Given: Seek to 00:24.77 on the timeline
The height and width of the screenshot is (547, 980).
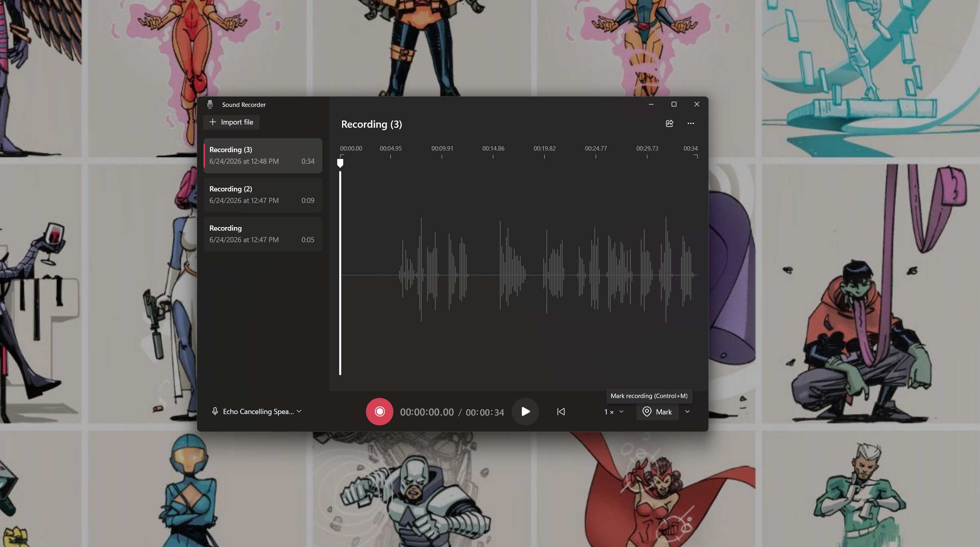Looking at the screenshot, I should click(x=596, y=149).
